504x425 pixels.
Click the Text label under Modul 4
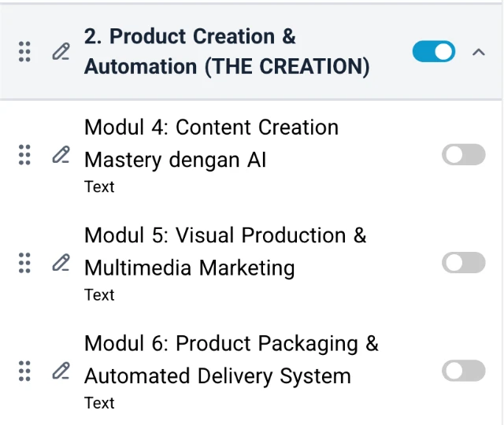tap(99, 187)
